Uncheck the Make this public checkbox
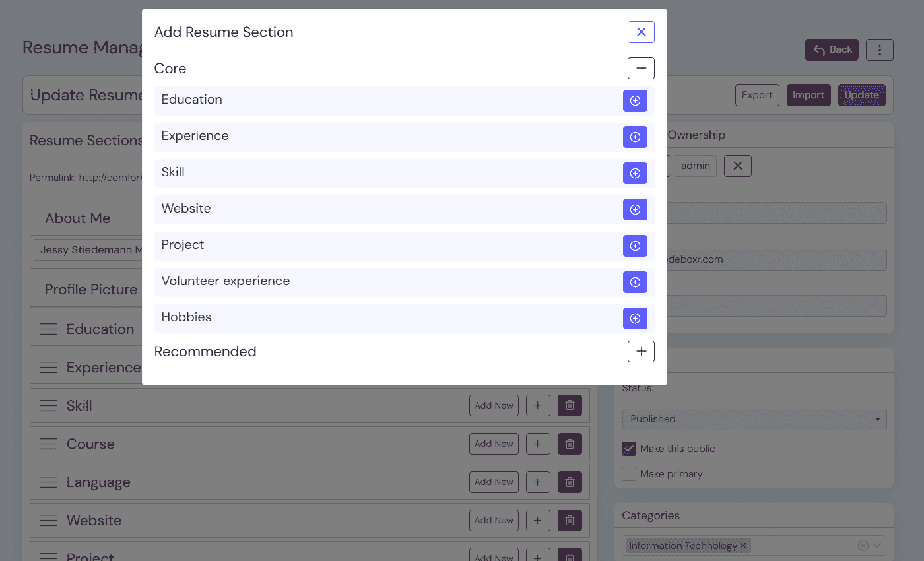The image size is (924, 561). [x=629, y=449]
